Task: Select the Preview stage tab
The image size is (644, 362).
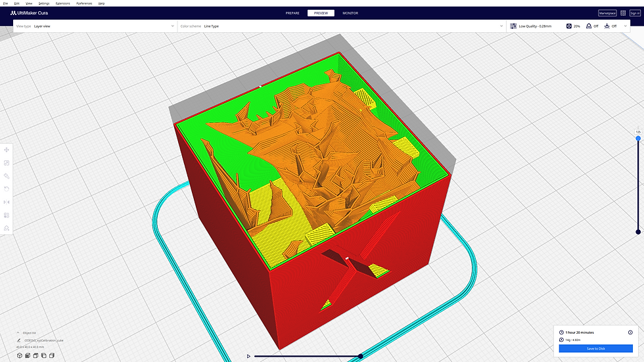Action: click(321, 13)
